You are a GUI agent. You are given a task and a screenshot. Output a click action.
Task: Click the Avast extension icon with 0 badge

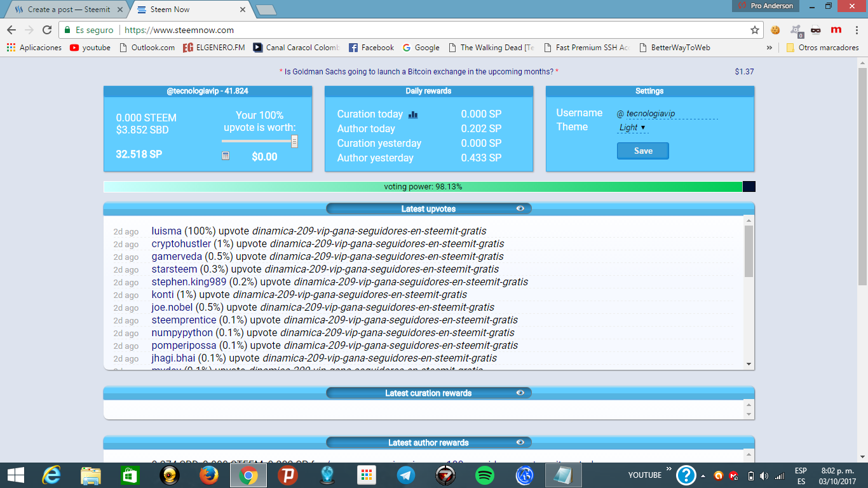tap(796, 30)
